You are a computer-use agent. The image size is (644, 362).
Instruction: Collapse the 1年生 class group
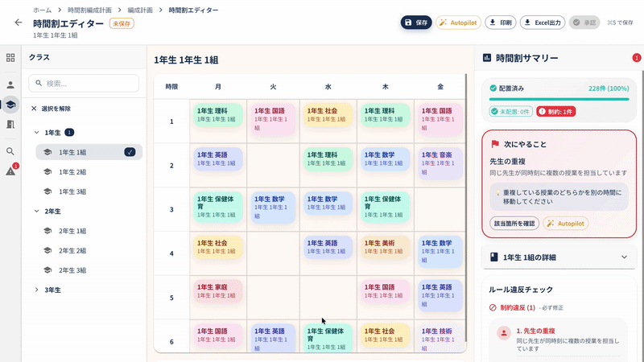[36, 132]
